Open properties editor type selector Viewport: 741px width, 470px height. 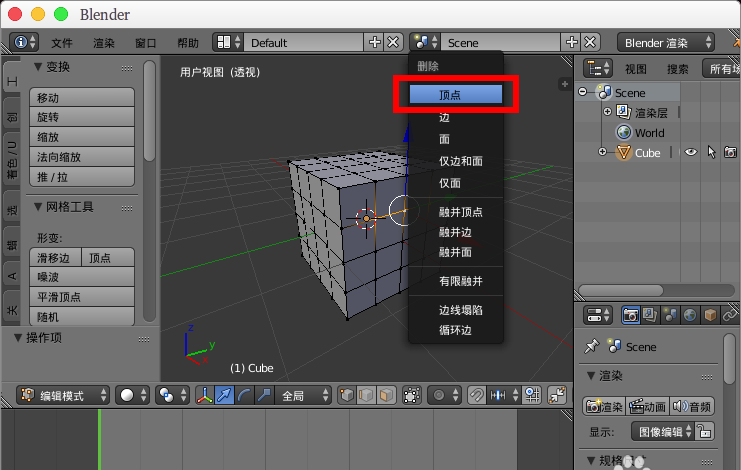pyautogui.click(x=598, y=315)
